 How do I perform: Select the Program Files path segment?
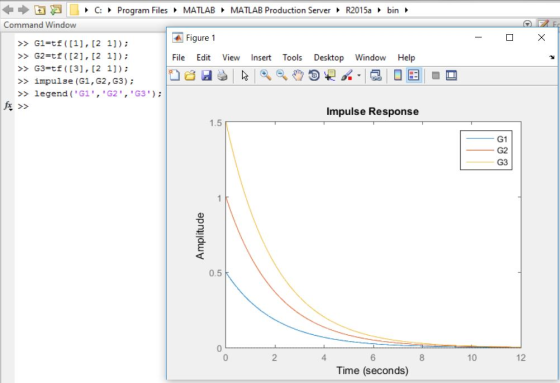tap(142, 10)
